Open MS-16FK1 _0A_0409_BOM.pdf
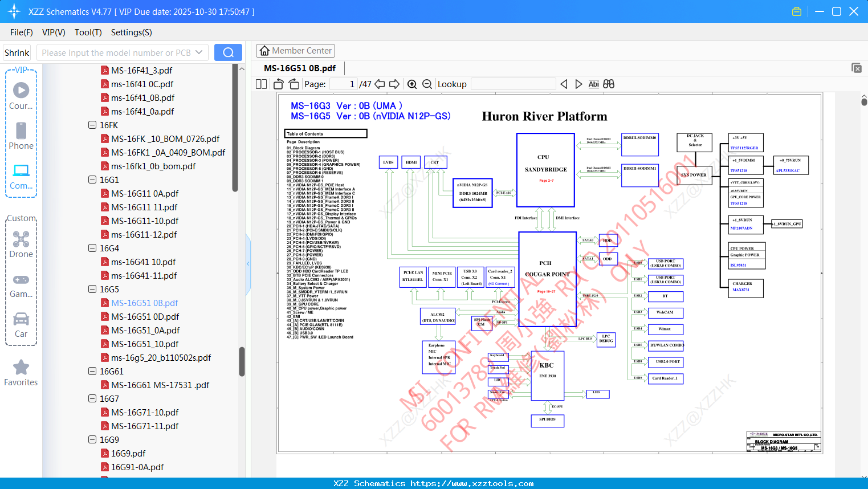The height and width of the screenshot is (489, 868). point(168,152)
